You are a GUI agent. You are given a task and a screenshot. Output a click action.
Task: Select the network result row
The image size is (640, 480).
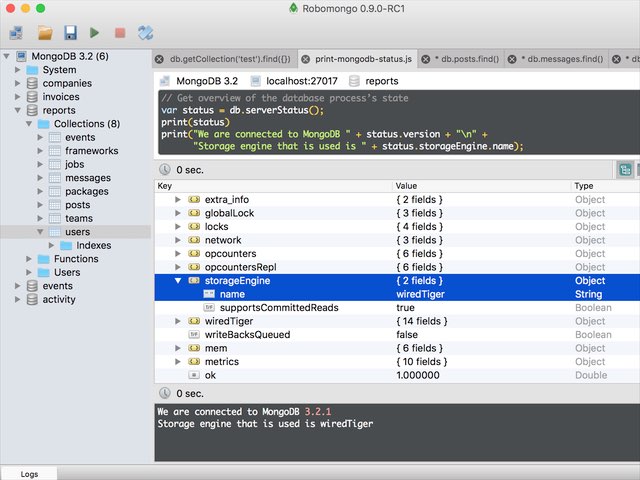pyautogui.click(x=397, y=240)
